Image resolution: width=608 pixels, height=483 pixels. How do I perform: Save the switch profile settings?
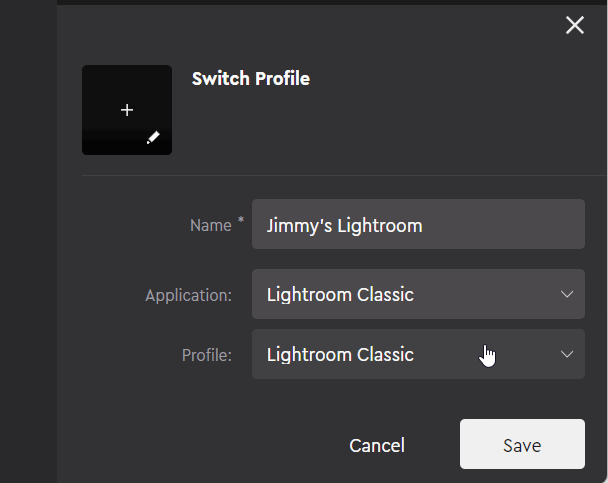click(522, 445)
